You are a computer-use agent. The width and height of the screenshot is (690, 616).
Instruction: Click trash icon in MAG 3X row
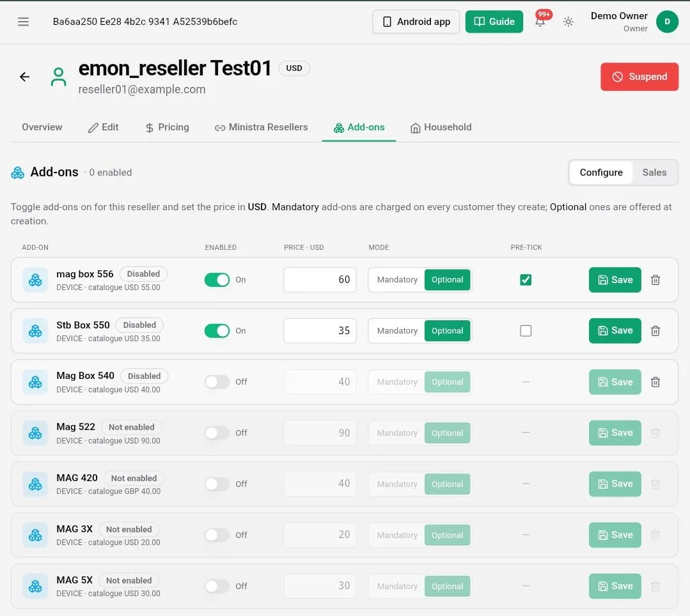(x=655, y=535)
